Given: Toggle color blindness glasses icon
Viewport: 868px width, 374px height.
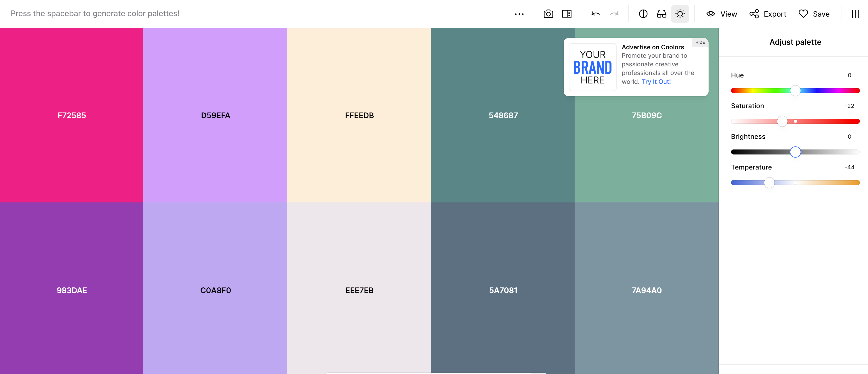Looking at the screenshot, I should (x=661, y=14).
